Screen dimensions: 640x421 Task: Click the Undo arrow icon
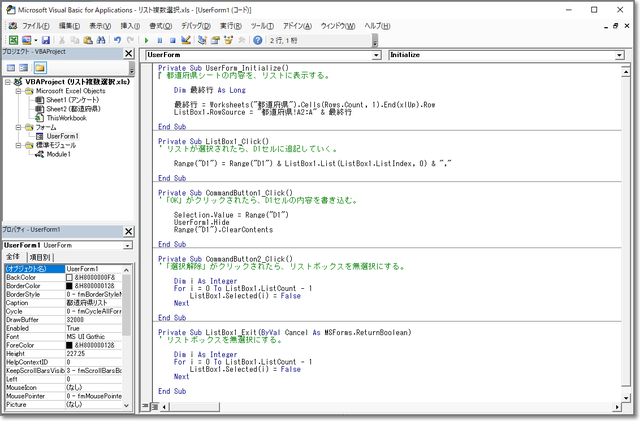(117, 40)
